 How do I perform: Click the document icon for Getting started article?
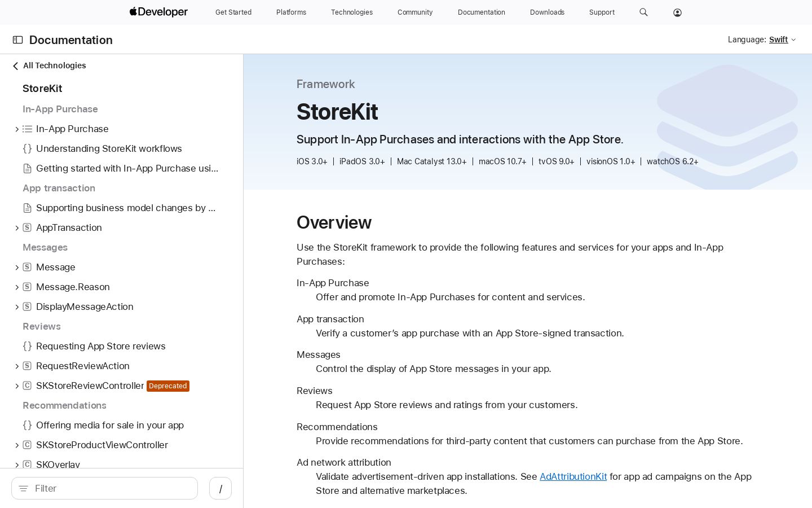pyautogui.click(x=27, y=169)
